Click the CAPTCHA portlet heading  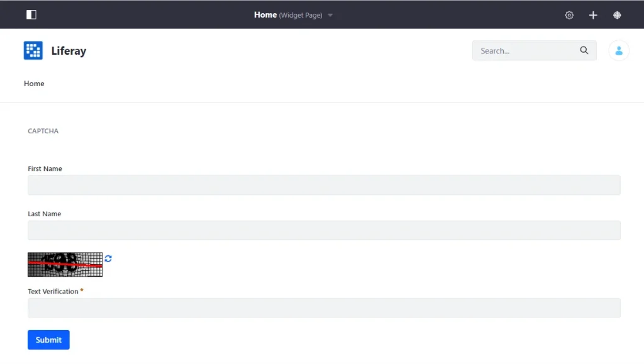pos(43,131)
